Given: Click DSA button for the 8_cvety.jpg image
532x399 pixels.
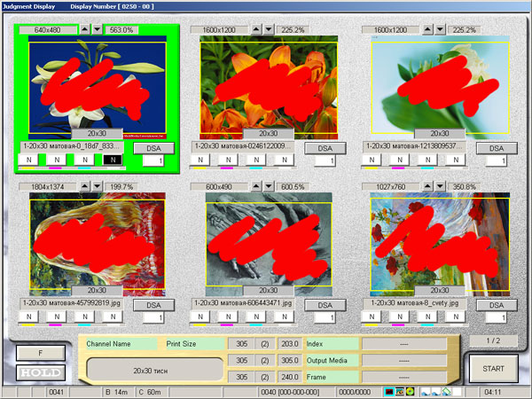Looking at the screenshot, I should 496,304.
